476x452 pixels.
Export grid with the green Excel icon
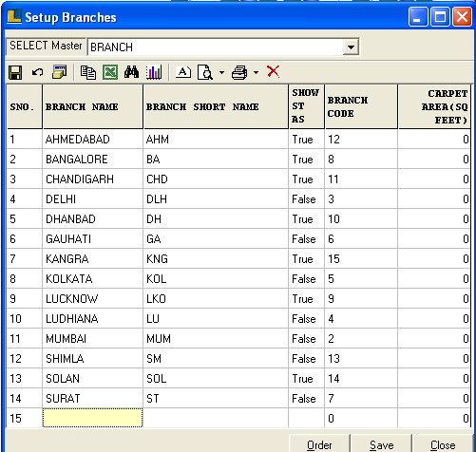[x=110, y=72]
